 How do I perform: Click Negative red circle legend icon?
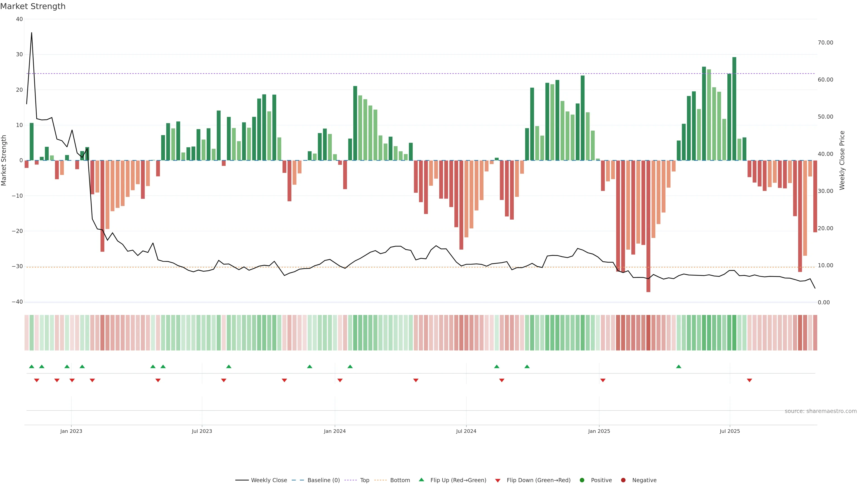click(623, 480)
